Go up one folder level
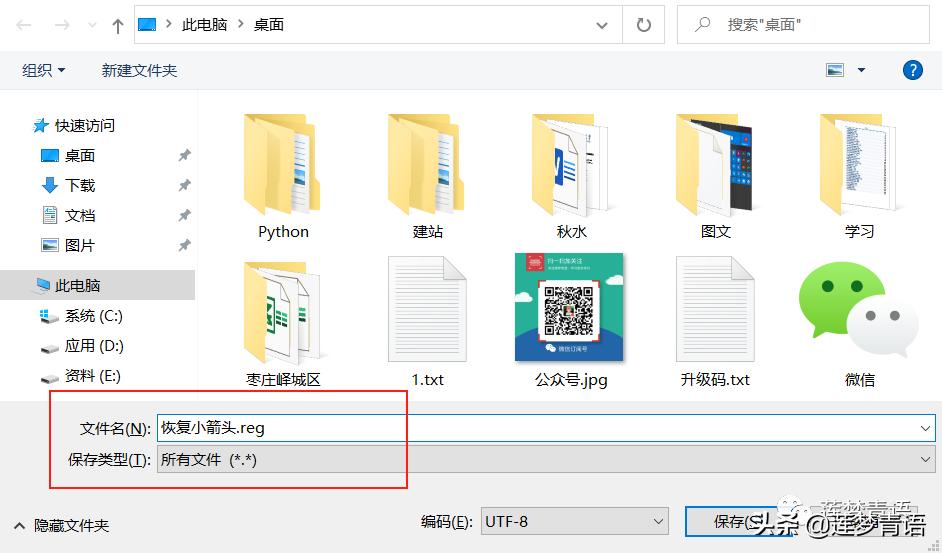The width and height of the screenshot is (942, 553). tap(118, 25)
